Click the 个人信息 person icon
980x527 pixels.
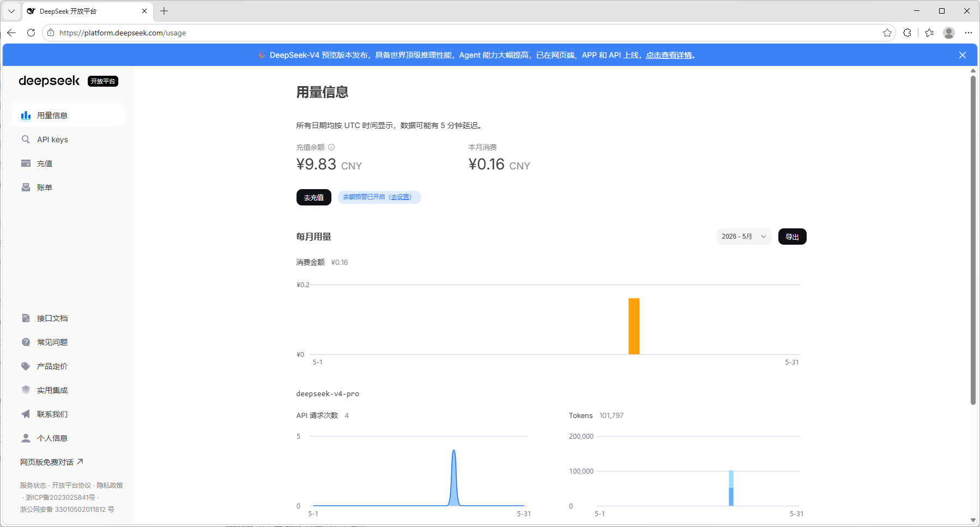[26, 438]
